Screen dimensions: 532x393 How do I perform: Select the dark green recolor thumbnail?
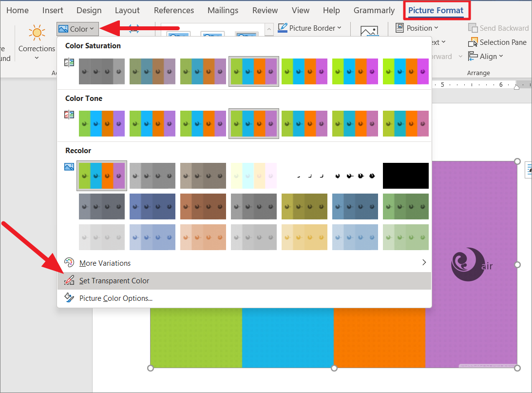pos(406,207)
